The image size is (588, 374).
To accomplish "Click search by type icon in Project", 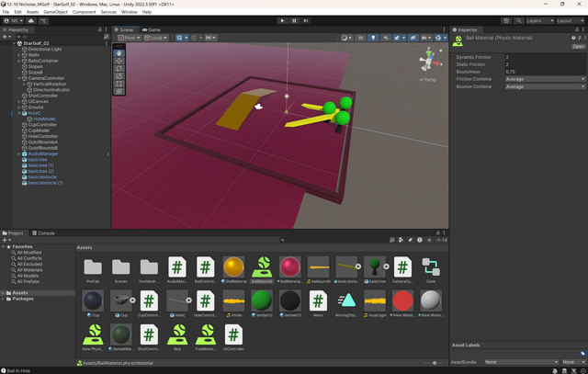I will 401,240.
